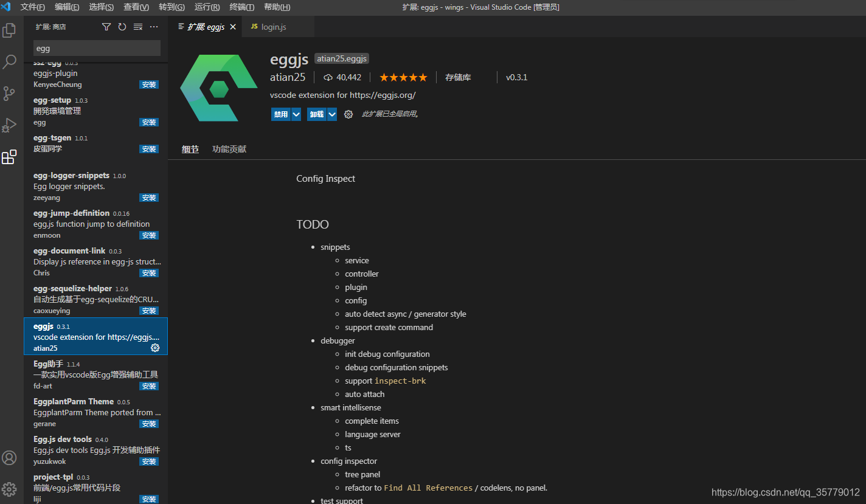This screenshot has width=866, height=504.
Task: Open the https://eggjs.org/ link
Action: [384, 95]
